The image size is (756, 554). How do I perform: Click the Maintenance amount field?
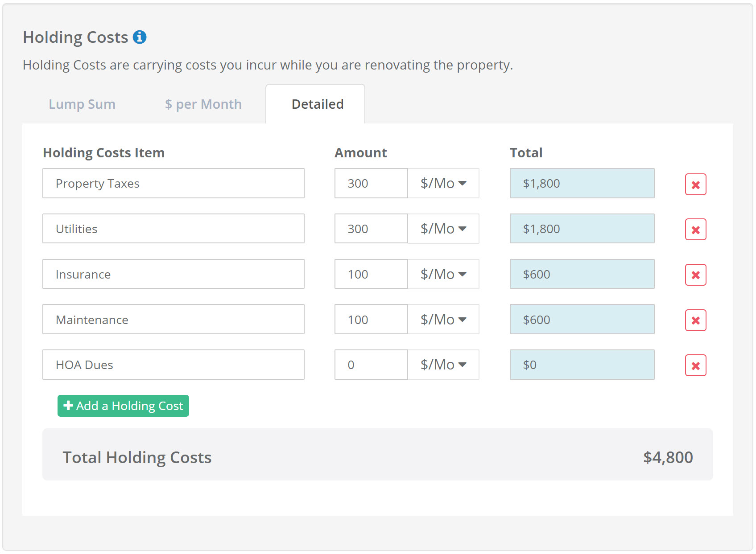point(371,320)
